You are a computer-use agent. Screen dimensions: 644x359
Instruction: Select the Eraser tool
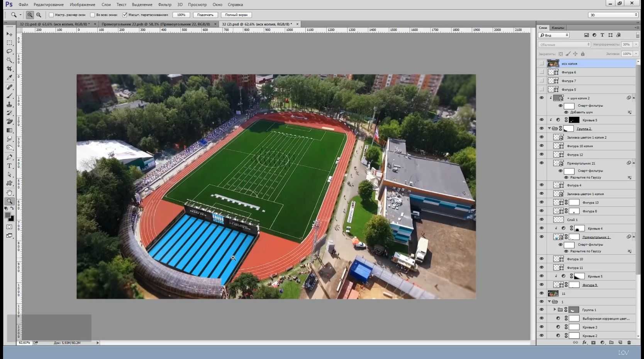9,122
